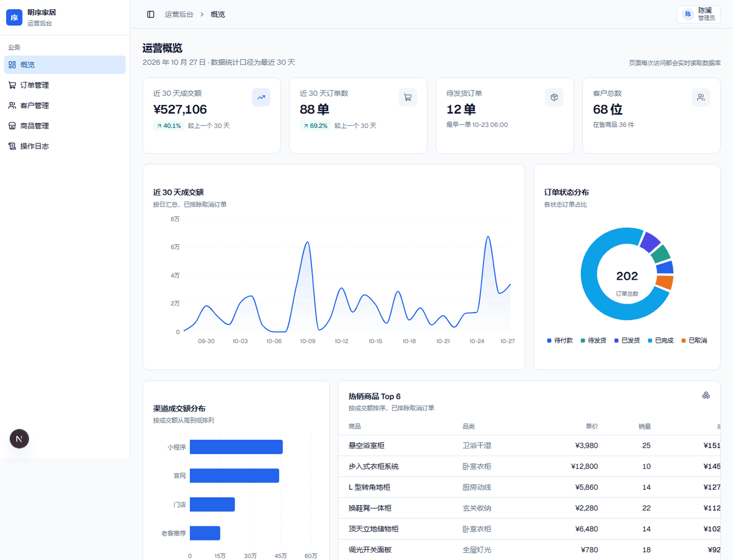Click the 明序家居 brand title

[x=42, y=12]
